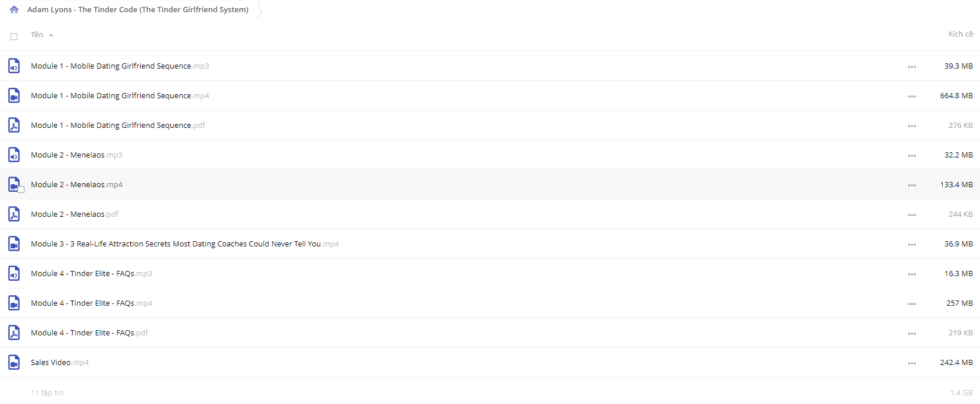980x404 pixels.
Task: Click the PDF icon of Tinder Elite FAQs.pdf
Action: pyautogui.click(x=14, y=333)
